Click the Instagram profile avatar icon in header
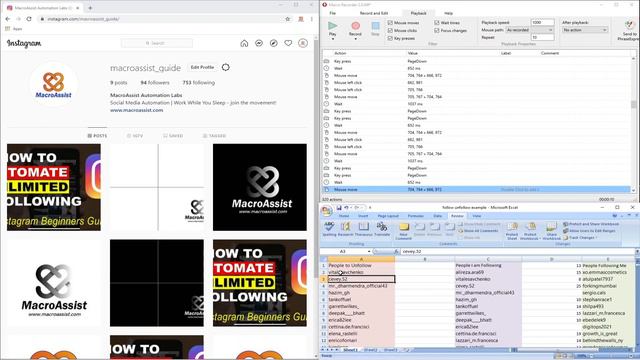 303,43
